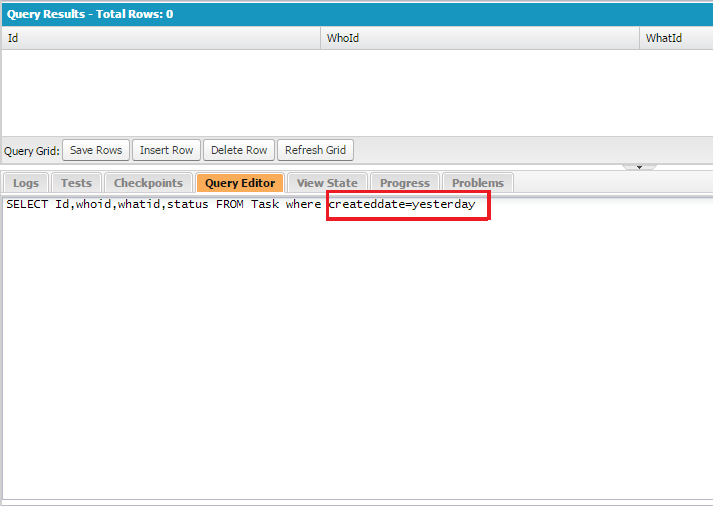Switch to the Tests tab
The width and height of the screenshot is (713, 506).
tap(76, 183)
